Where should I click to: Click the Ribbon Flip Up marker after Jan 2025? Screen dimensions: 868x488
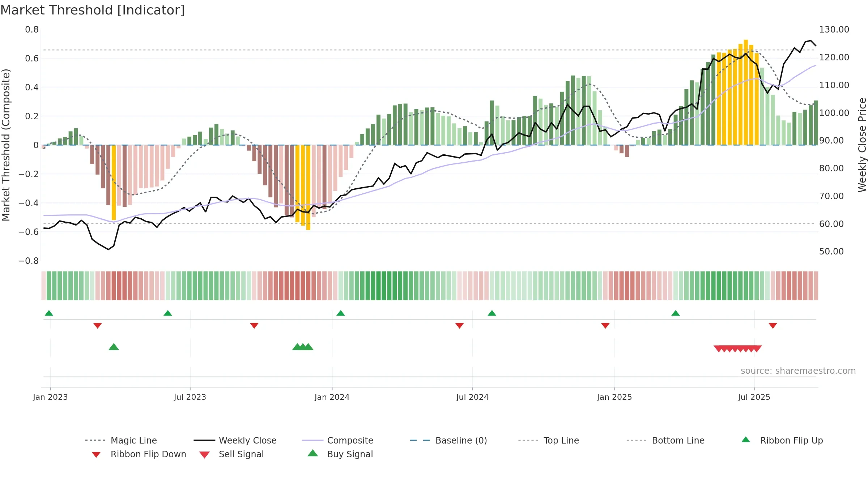click(676, 313)
